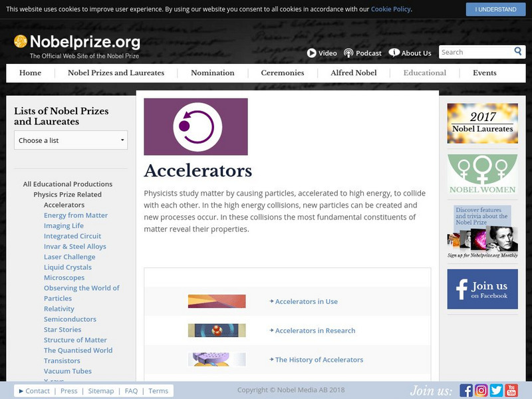
Task: Open Podcast link text in header
Action: [x=368, y=53]
